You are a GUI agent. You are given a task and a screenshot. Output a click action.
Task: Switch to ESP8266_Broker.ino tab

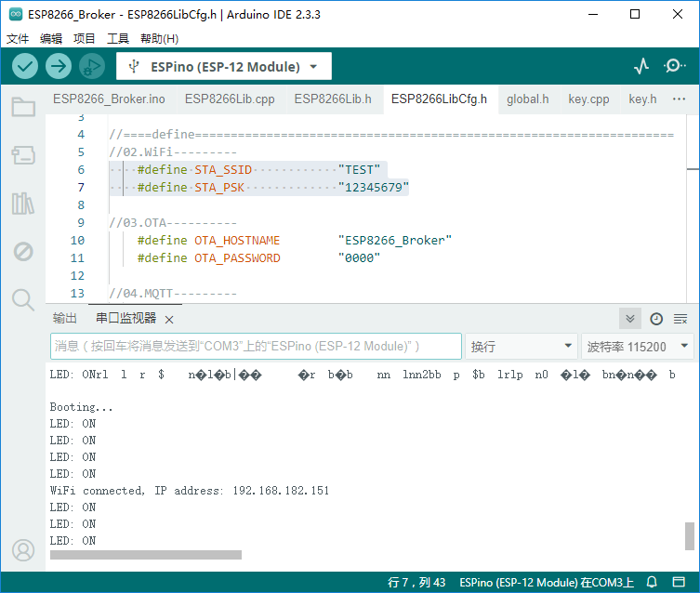coord(109,99)
